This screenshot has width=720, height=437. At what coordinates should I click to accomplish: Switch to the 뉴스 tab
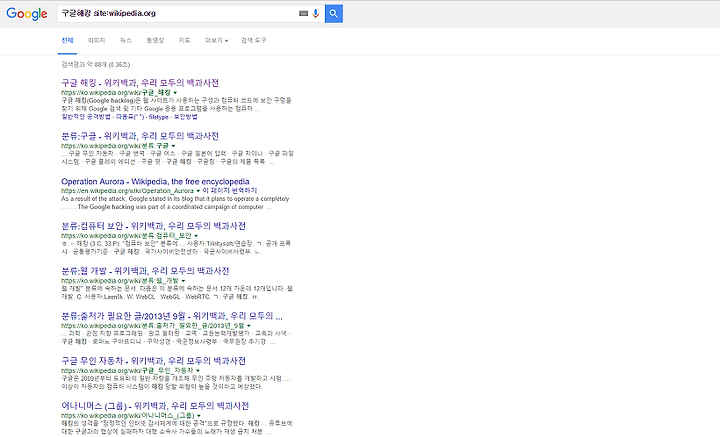pyautogui.click(x=126, y=40)
